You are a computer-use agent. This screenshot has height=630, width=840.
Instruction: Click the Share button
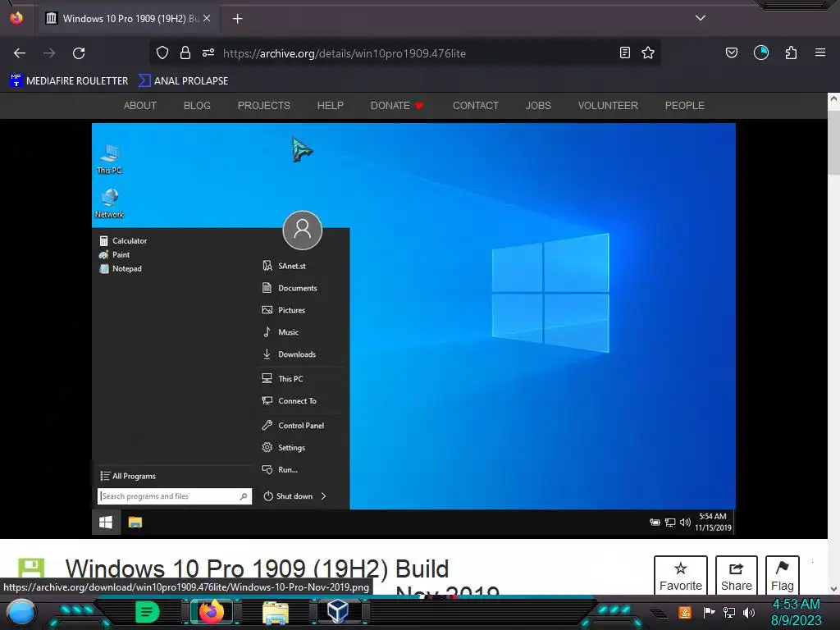pos(736,576)
